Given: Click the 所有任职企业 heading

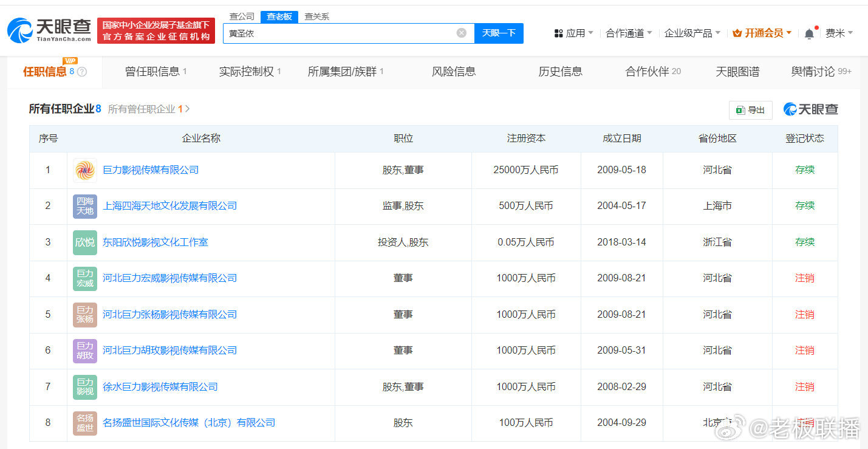Looking at the screenshot, I should [x=65, y=109].
